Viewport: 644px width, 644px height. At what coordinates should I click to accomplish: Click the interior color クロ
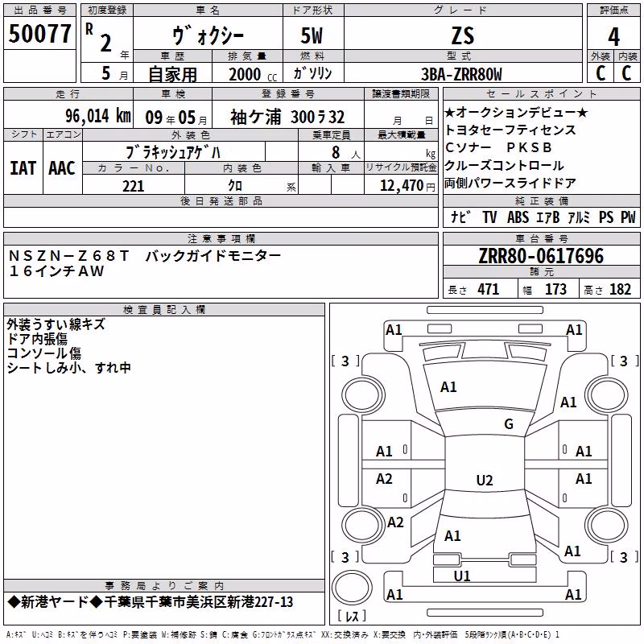point(235,186)
